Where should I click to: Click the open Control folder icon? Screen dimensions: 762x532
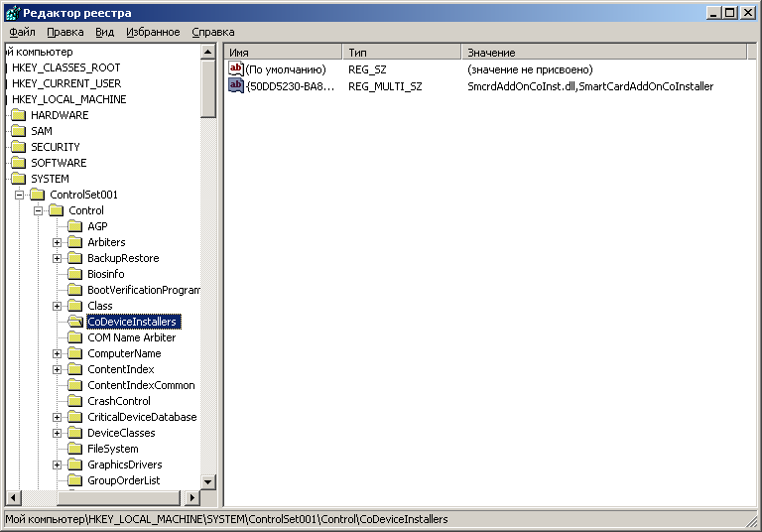pos(57,210)
